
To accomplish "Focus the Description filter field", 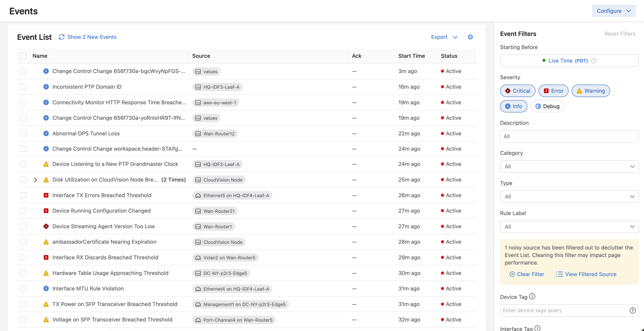I will point(569,136).
